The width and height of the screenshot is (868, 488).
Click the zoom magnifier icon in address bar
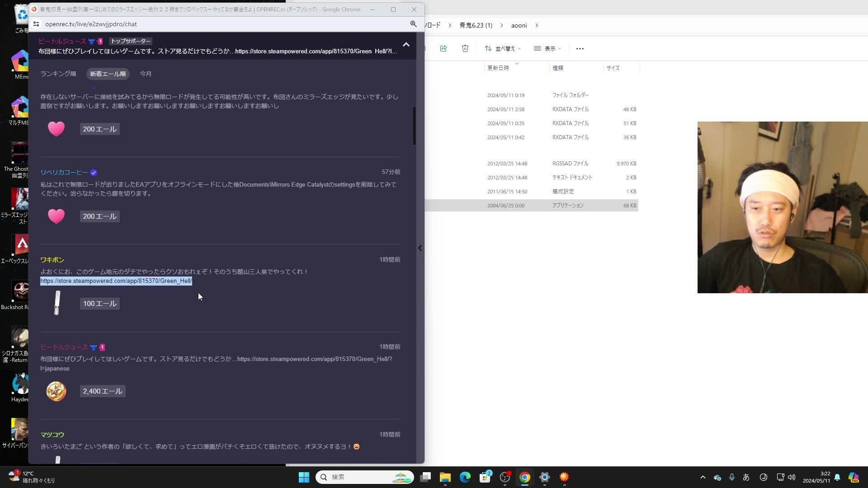pos(413,24)
